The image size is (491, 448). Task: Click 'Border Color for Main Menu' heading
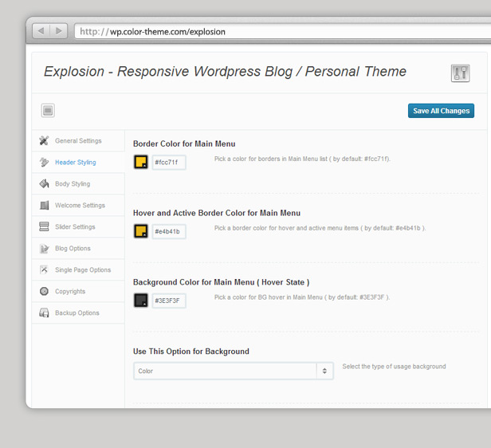(x=184, y=143)
